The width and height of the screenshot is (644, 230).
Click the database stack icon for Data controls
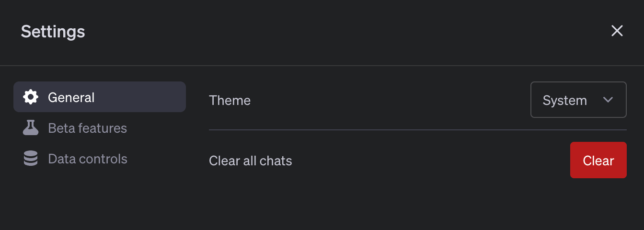pyautogui.click(x=31, y=159)
